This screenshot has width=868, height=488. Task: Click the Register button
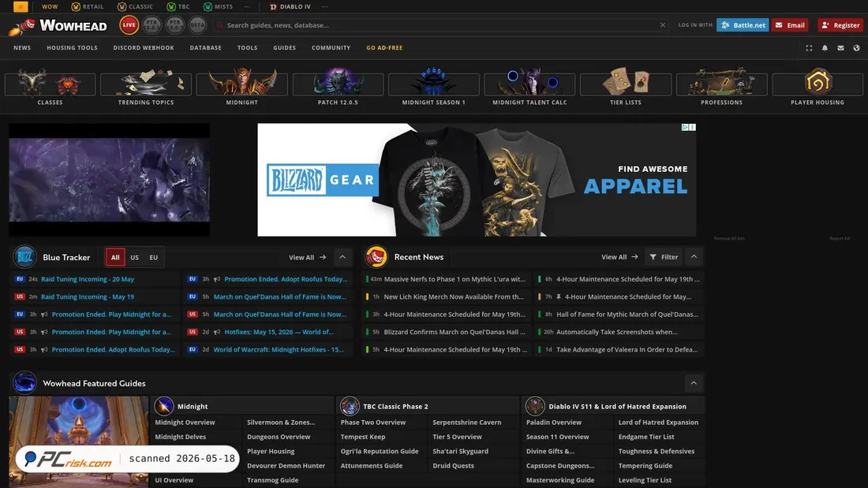pos(840,25)
